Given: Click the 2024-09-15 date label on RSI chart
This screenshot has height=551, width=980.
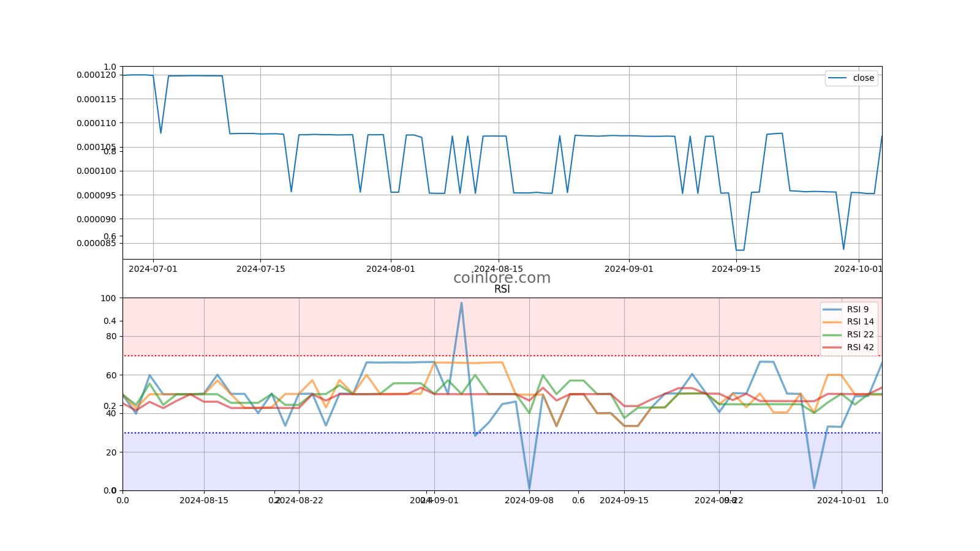Looking at the screenshot, I should 624,500.
